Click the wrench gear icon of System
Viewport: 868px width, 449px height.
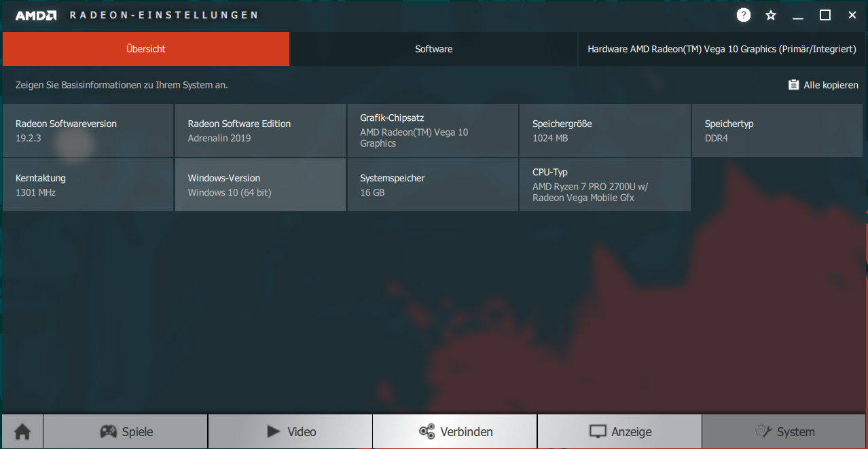pyautogui.click(x=764, y=431)
